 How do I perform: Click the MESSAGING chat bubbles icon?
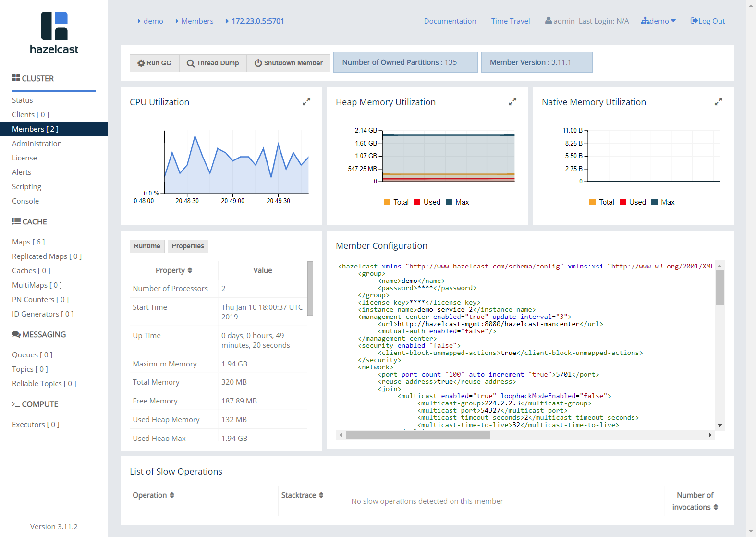[16, 334]
